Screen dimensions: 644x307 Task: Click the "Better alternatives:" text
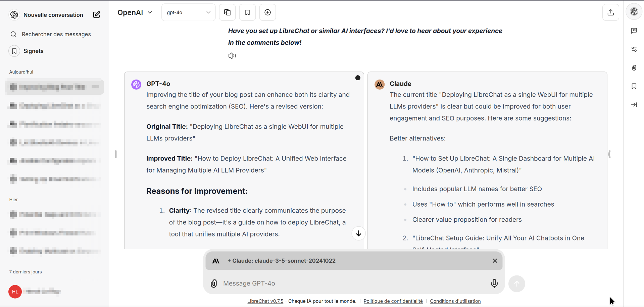(417, 138)
